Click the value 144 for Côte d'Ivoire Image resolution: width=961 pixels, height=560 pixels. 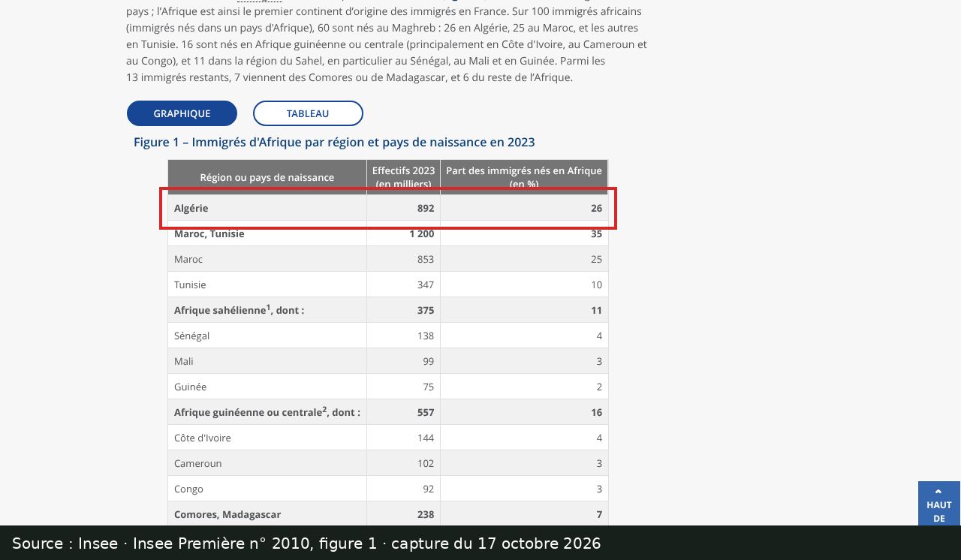click(x=426, y=438)
